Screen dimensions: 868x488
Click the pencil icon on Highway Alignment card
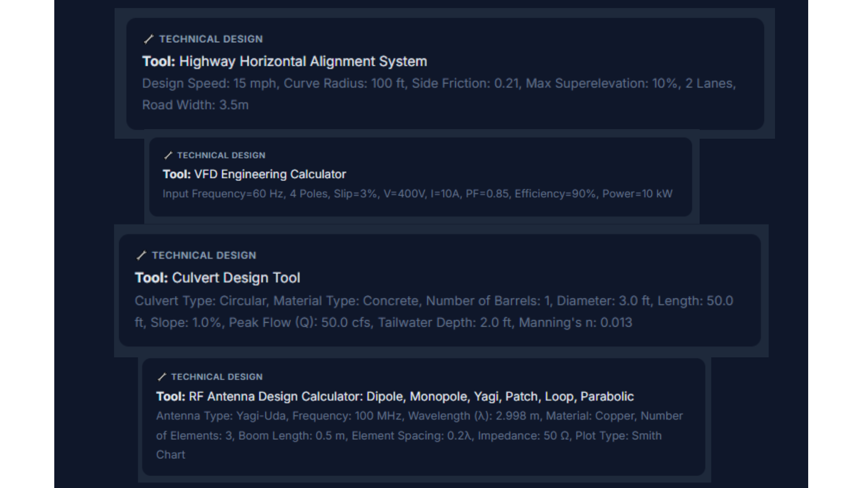click(x=148, y=39)
